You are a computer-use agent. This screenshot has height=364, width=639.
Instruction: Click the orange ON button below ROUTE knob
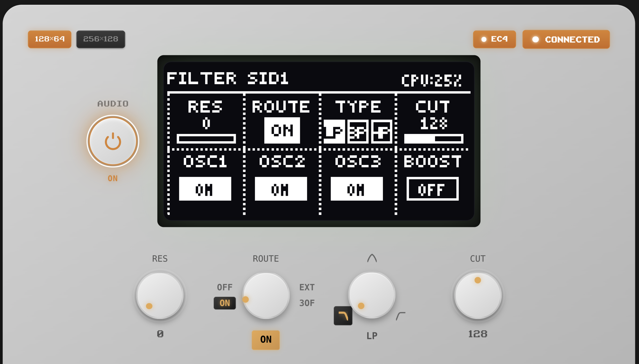[x=265, y=339]
